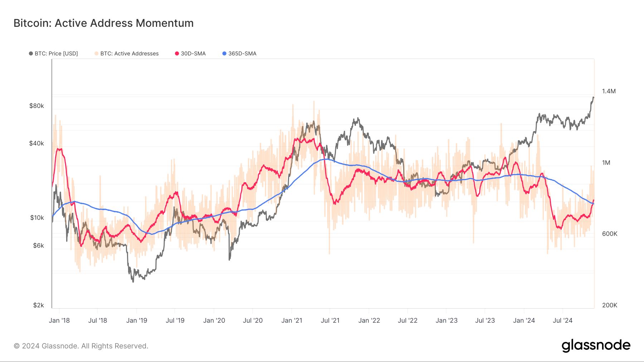Click the Jul '24 x-axis label
Image resolution: width=644 pixels, height=362 pixels.
pyautogui.click(x=562, y=321)
